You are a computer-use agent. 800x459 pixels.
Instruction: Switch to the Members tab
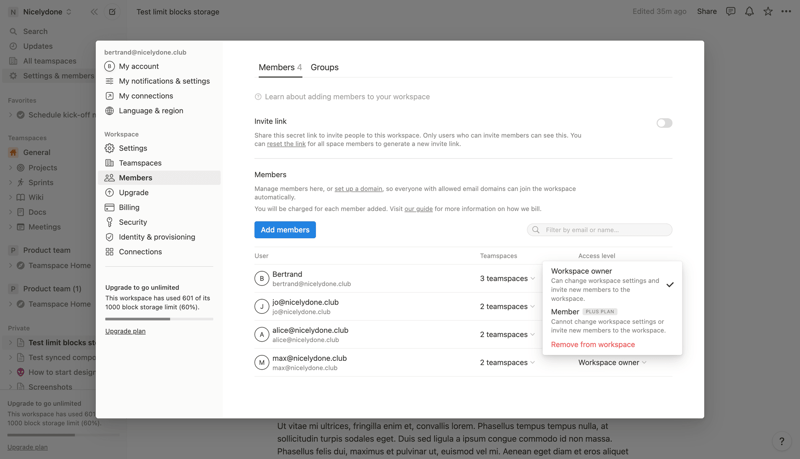[x=280, y=67]
